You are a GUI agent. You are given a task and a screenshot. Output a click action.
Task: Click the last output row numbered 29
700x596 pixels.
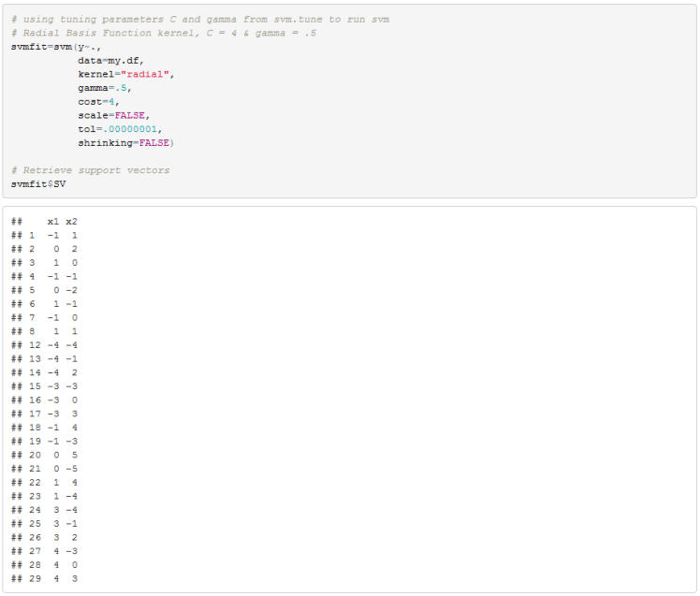pos(45,578)
